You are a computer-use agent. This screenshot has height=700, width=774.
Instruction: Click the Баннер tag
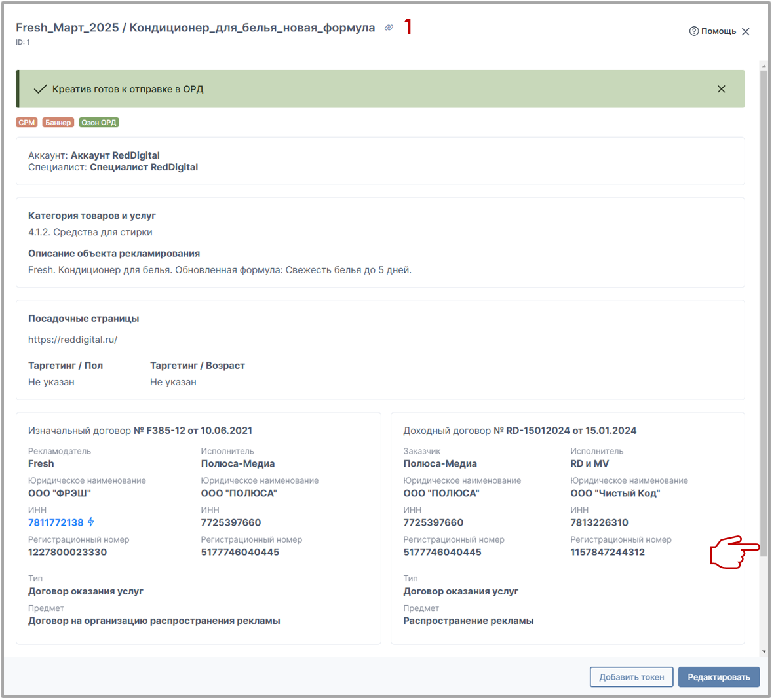[58, 123]
